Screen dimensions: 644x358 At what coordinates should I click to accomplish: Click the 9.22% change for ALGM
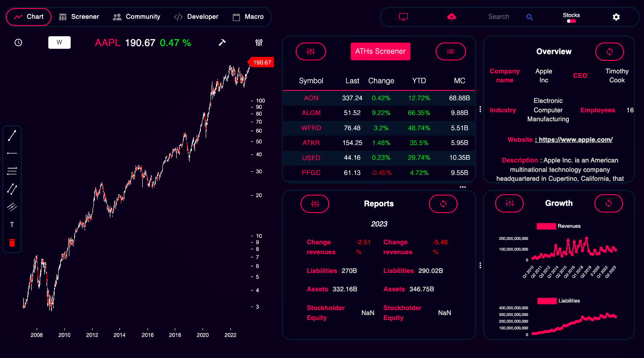(x=381, y=113)
